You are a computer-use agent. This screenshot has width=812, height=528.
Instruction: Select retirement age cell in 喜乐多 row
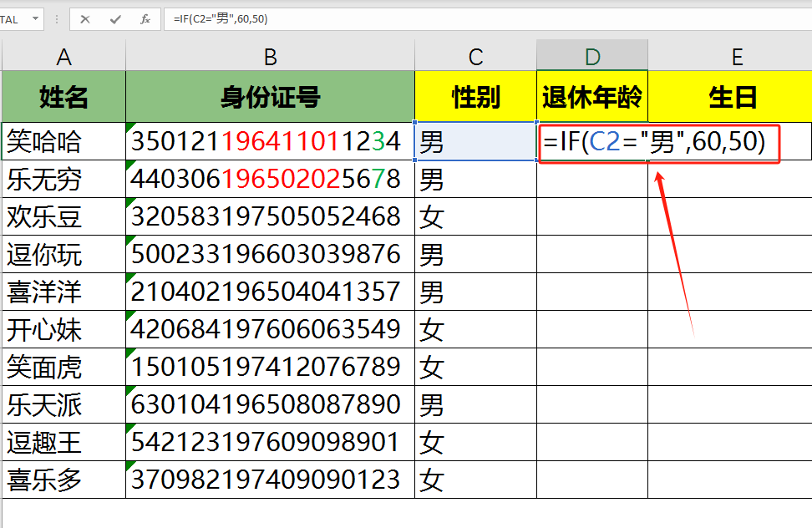(x=592, y=480)
